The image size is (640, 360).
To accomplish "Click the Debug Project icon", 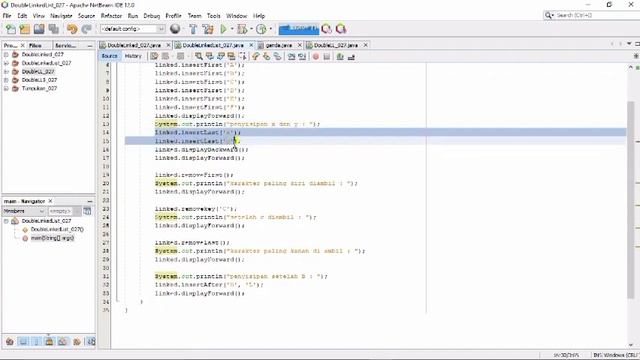I will point(242,29).
